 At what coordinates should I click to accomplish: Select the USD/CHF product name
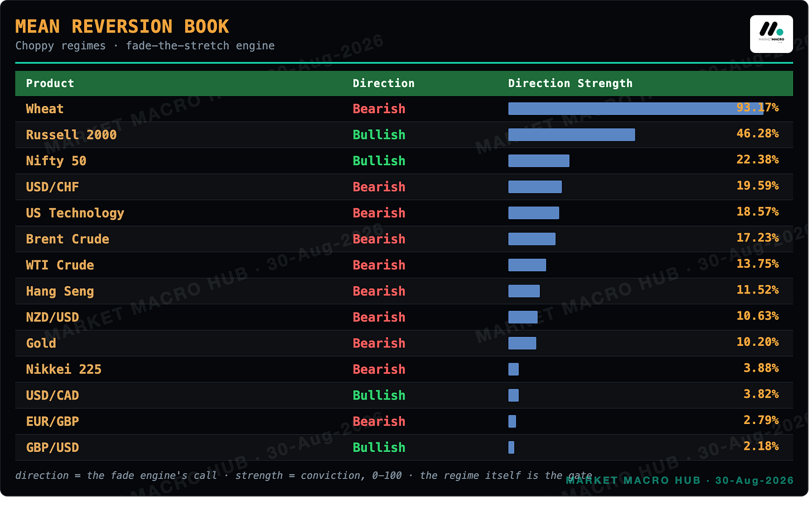tap(52, 187)
